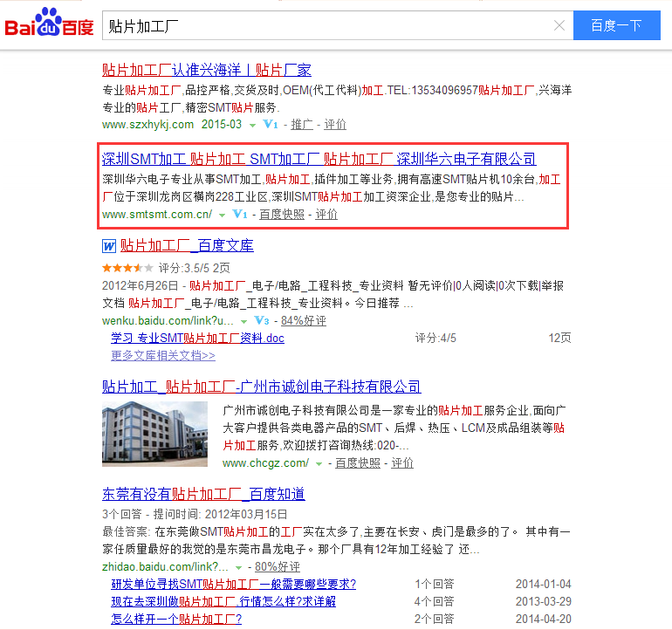
Task: Click the 评分:4/5 text
Action: (x=435, y=339)
